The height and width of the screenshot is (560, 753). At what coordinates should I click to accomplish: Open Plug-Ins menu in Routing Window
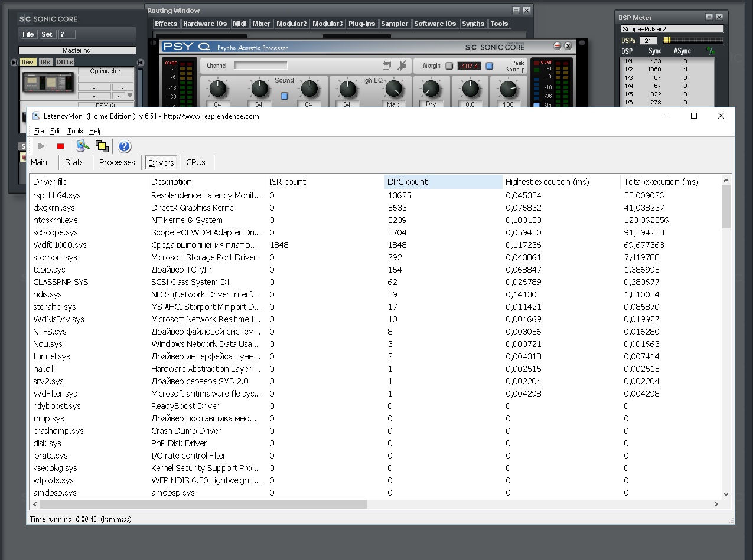tap(362, 24)
